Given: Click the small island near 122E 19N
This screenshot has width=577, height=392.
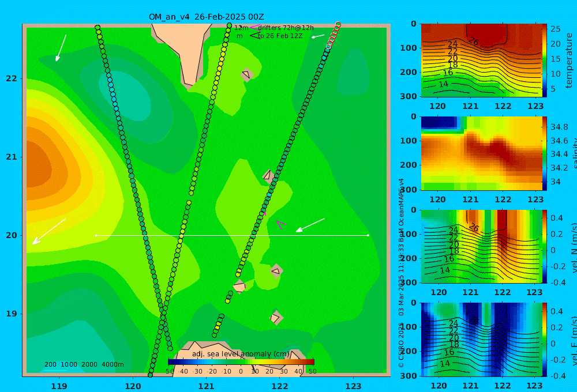Looking at the screenshot, I should tap(276, 318).
